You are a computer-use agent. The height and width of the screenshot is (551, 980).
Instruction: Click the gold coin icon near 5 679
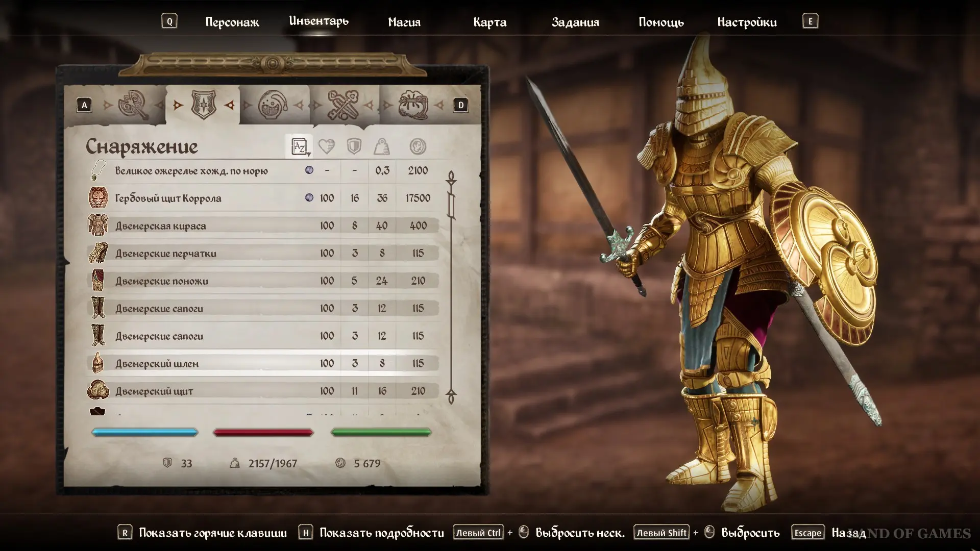[340, 463]
